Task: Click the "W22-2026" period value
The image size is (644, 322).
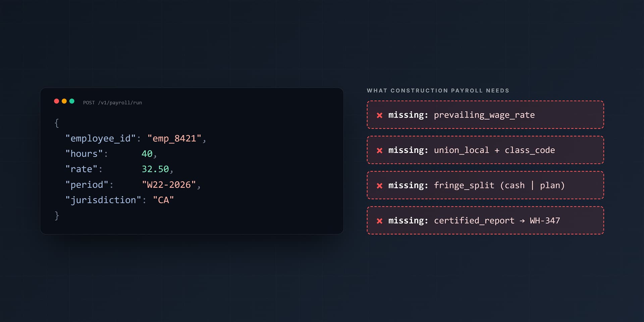Action: coord(169,185)
